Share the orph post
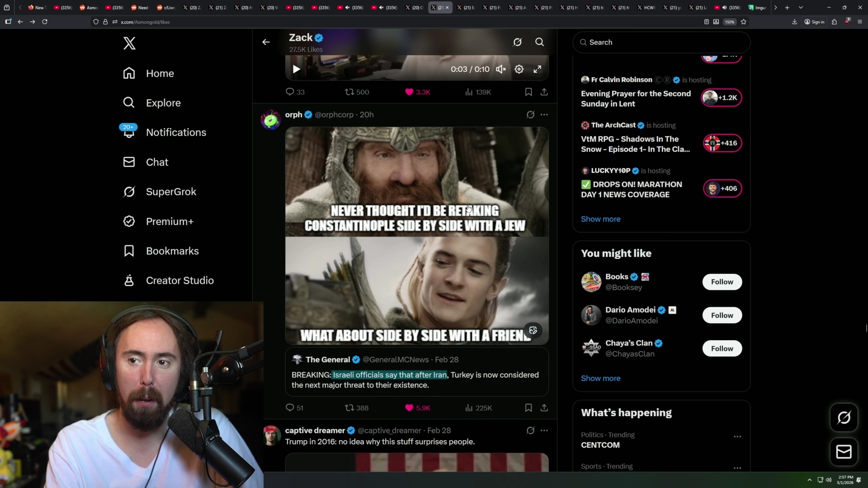868x488 pixels. click(544, 408)
